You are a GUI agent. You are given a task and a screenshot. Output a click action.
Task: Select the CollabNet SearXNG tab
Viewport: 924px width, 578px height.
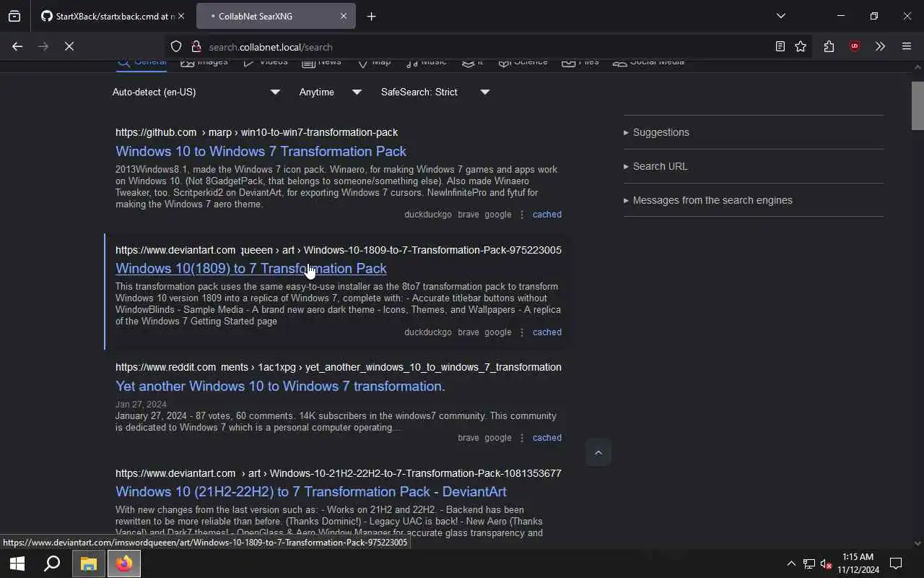click(275, 16)
